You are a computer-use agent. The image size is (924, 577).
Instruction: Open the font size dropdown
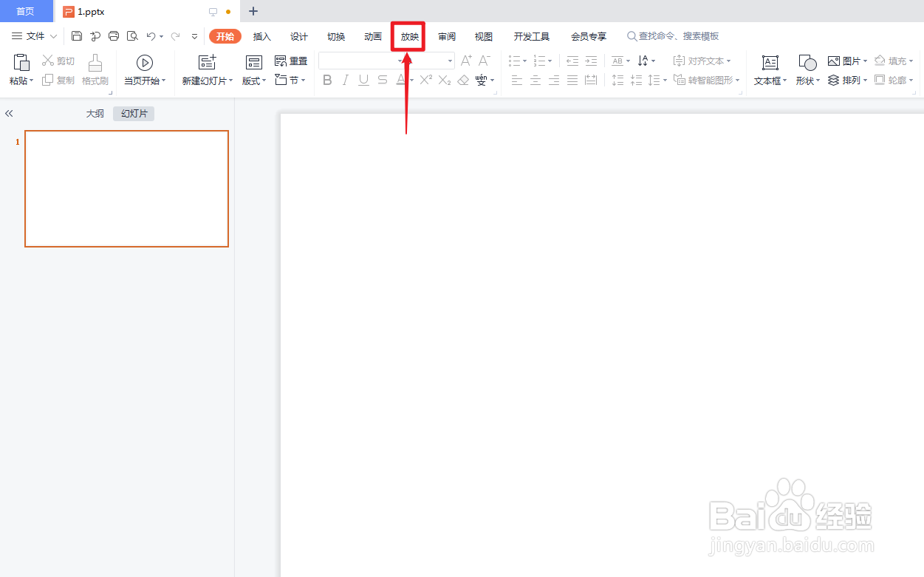point(451,61)
